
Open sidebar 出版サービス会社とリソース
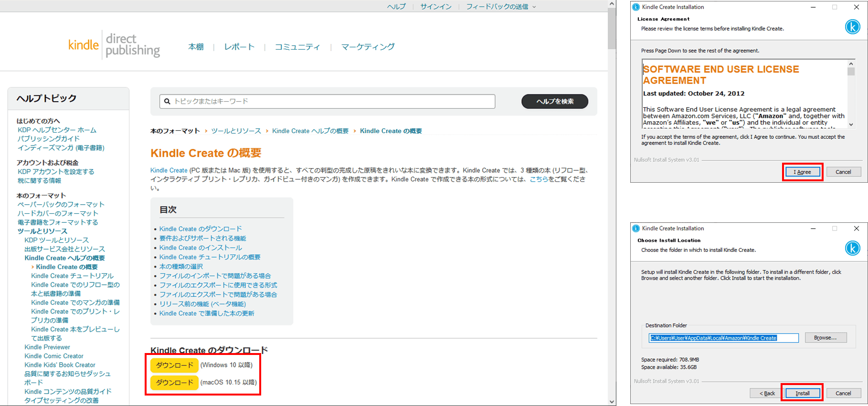(64, 249)
